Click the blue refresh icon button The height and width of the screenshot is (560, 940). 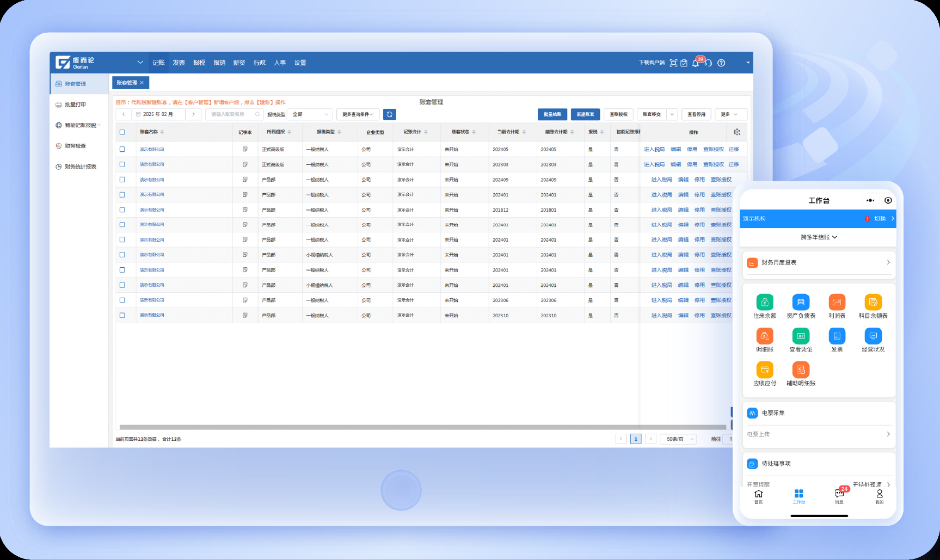pos(389,114)
